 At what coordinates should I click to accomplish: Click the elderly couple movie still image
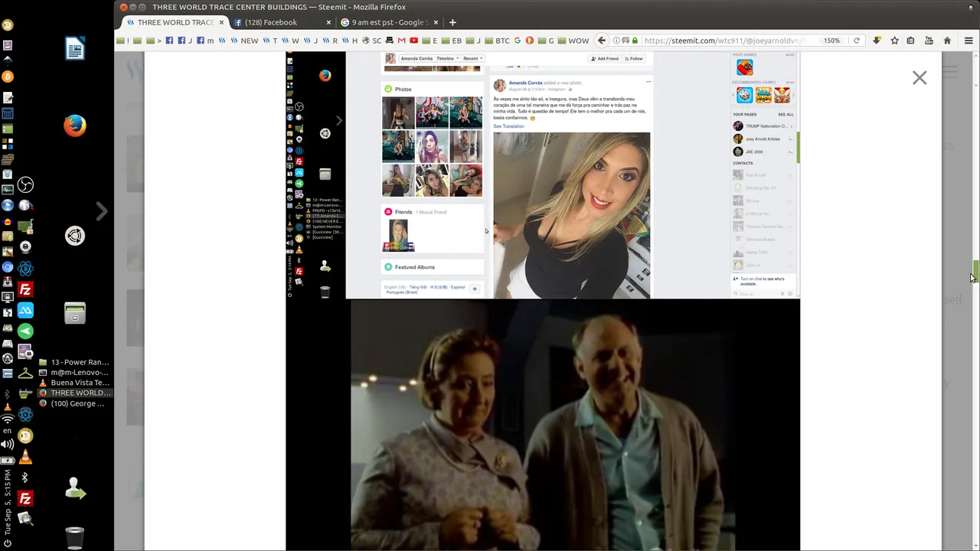543,425
